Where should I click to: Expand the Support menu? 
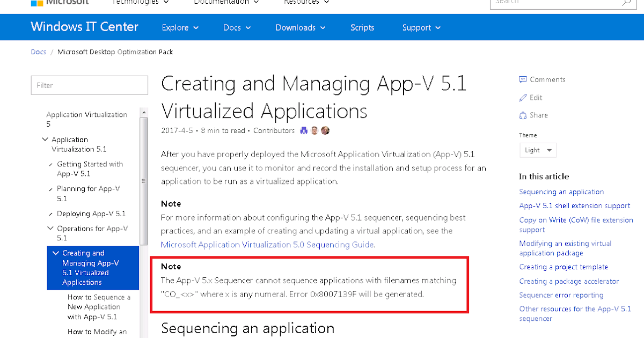421,27
